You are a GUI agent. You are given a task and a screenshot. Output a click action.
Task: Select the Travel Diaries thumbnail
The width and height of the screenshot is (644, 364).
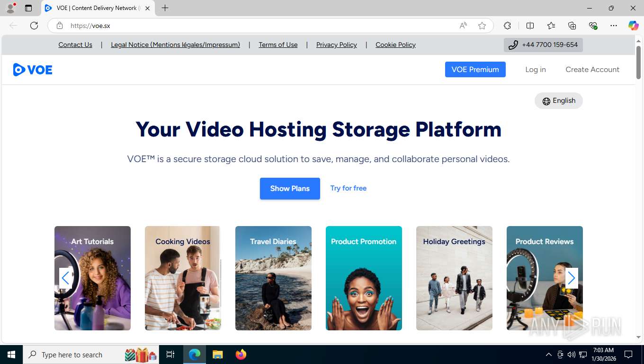pos(273,278)
